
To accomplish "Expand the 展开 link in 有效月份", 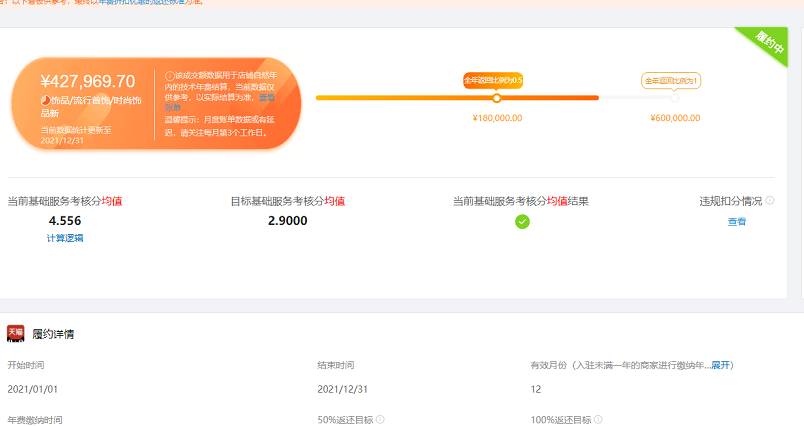I will (x=720, y=365).
